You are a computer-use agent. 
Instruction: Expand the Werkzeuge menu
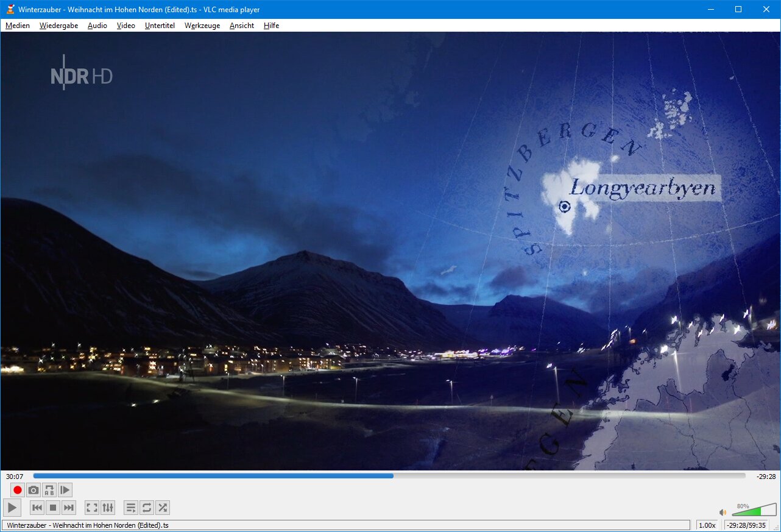point(202,26)
